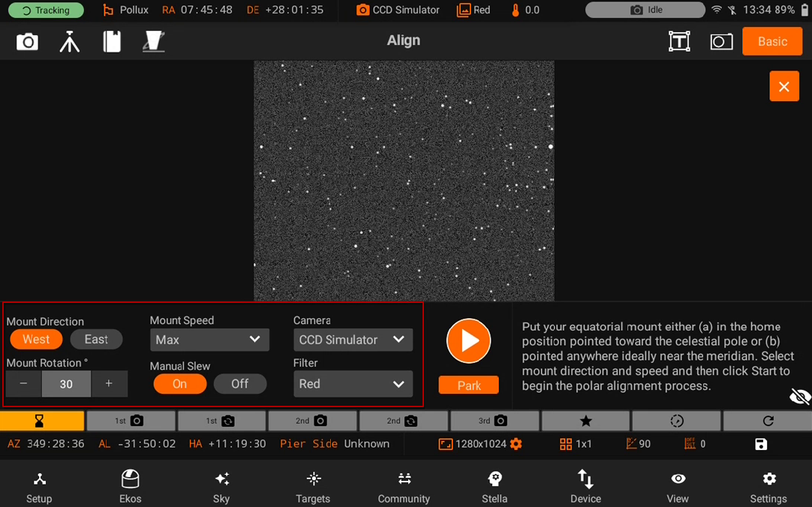Open frame resolution settings gear
Screen dimensions: 812x507
tap(516, 444)
